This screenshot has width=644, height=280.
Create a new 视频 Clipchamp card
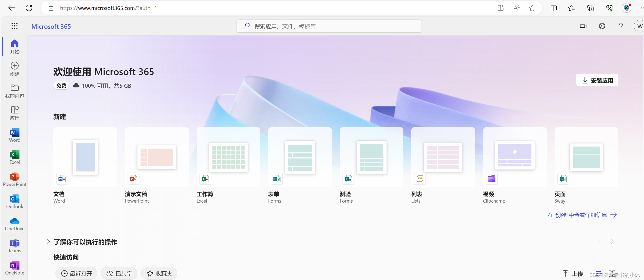pyautogui.click(x=515, y=165)
